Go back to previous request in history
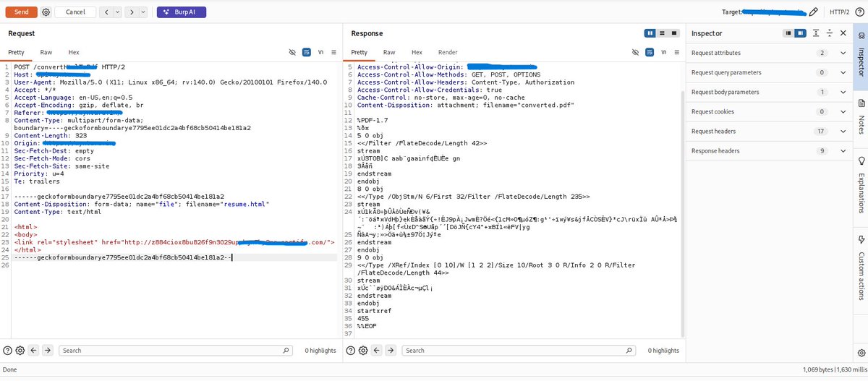The image size is (868, 381). coord(106,12)
